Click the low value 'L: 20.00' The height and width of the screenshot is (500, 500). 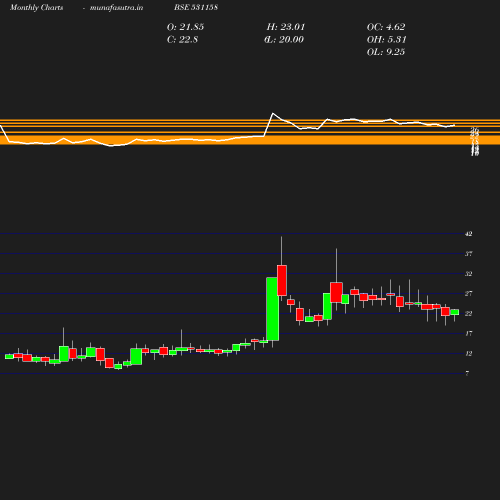click(284, 40)
